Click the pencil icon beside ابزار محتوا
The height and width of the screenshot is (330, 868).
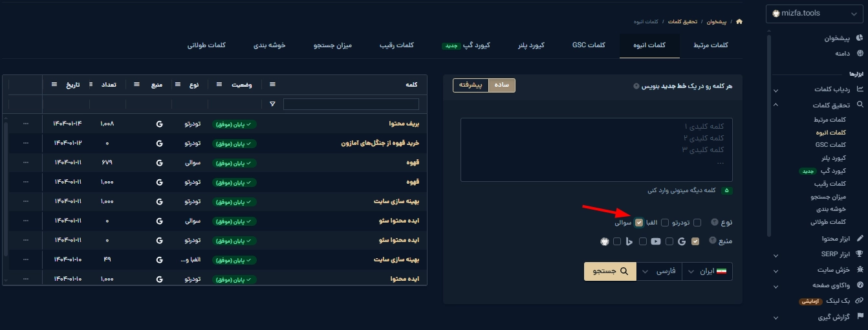click(860, 239)
